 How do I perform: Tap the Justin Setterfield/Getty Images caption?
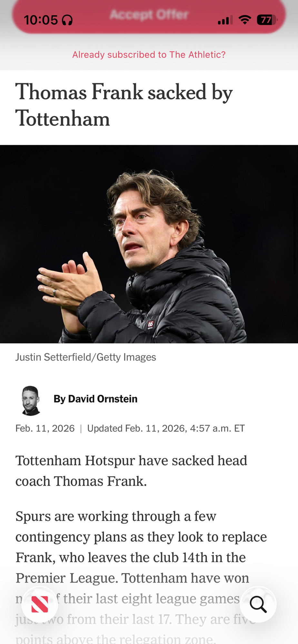point(86,357)
